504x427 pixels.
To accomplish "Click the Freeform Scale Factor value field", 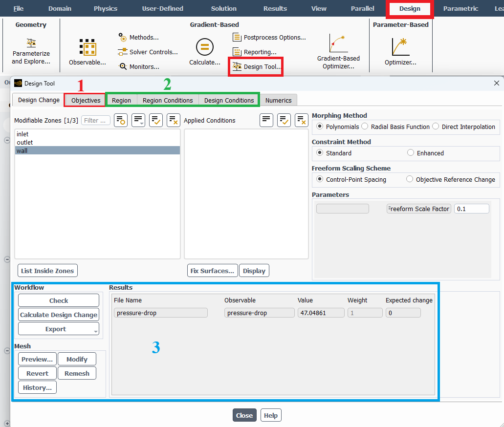I will tap(471, 209).
